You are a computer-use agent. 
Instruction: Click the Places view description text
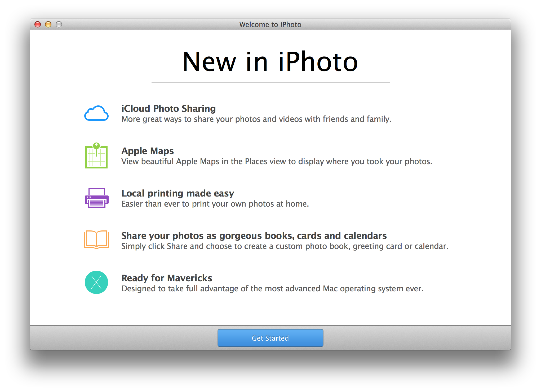277,162
